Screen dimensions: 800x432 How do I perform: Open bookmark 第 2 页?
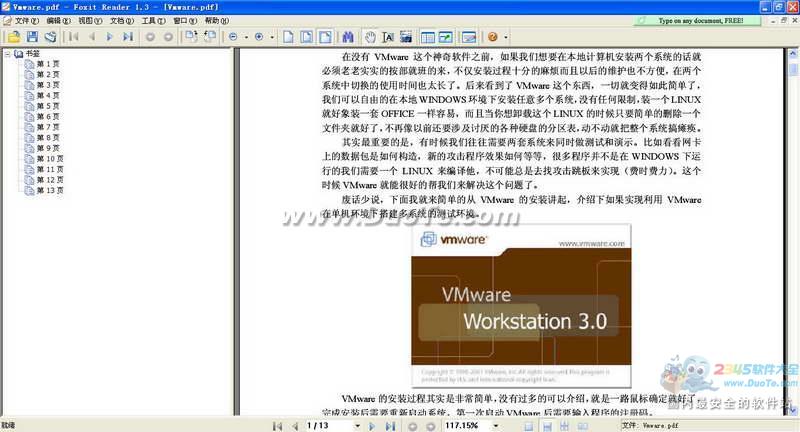(48, 74)
